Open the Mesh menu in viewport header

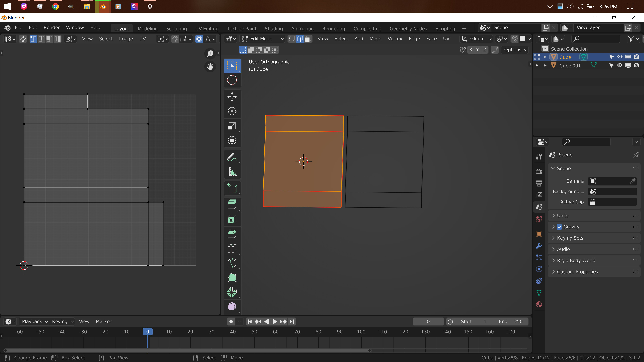click(375, 39)
